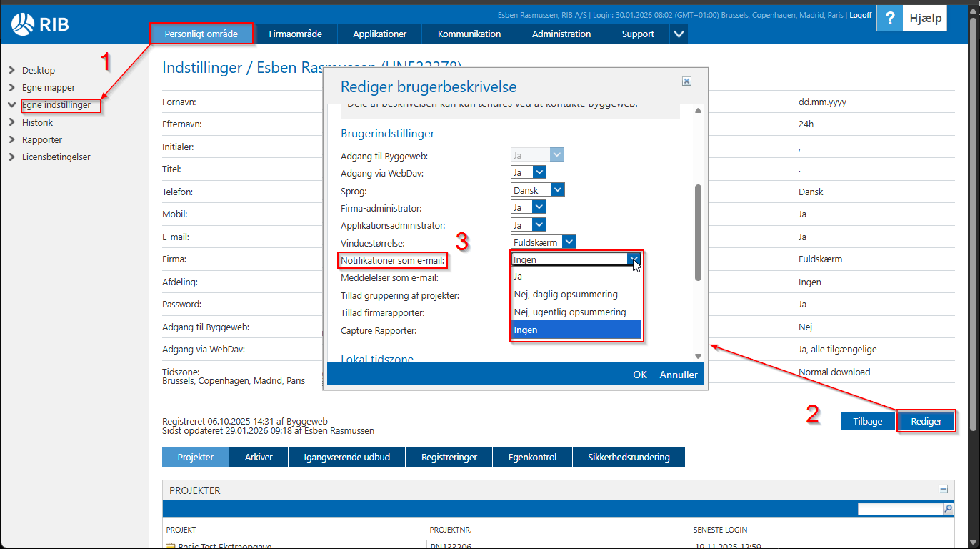Collapse the PROJEKTER panel with minus icon

pos(943,490)
